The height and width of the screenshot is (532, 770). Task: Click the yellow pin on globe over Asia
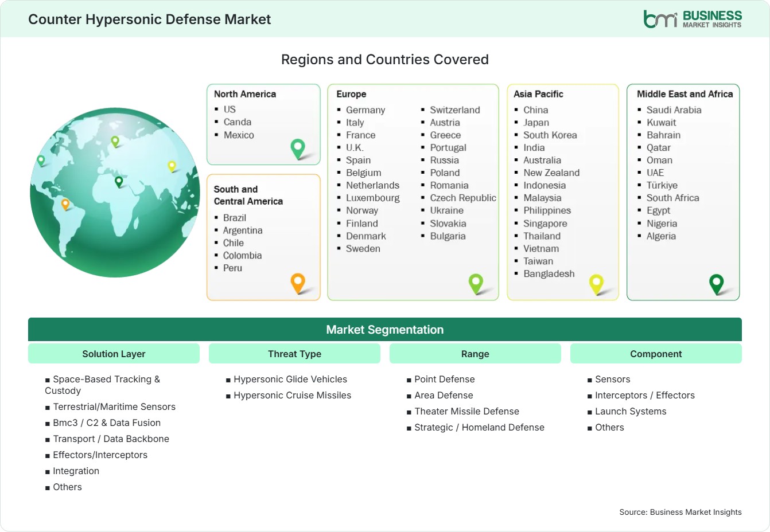point(172,166)
